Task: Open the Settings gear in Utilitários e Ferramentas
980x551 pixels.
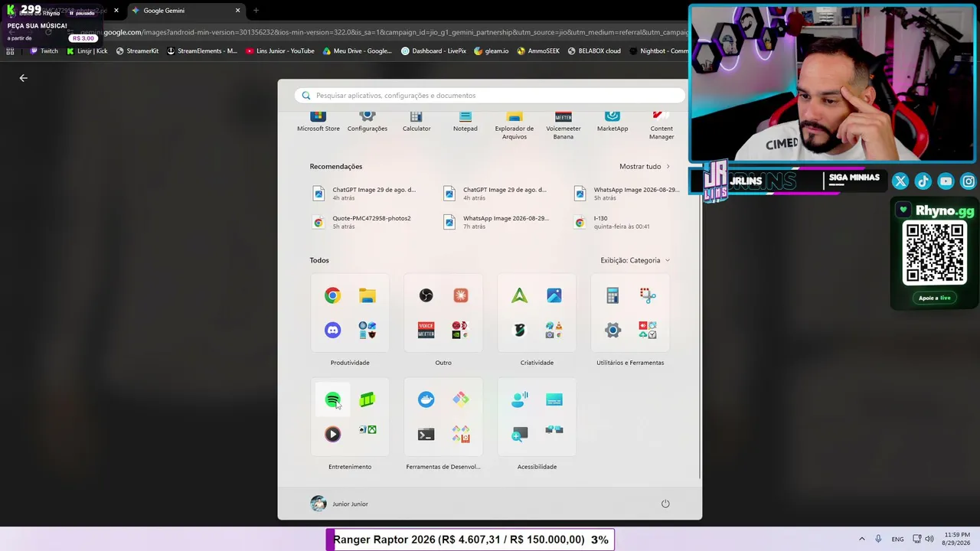Action: click(612, 330)
